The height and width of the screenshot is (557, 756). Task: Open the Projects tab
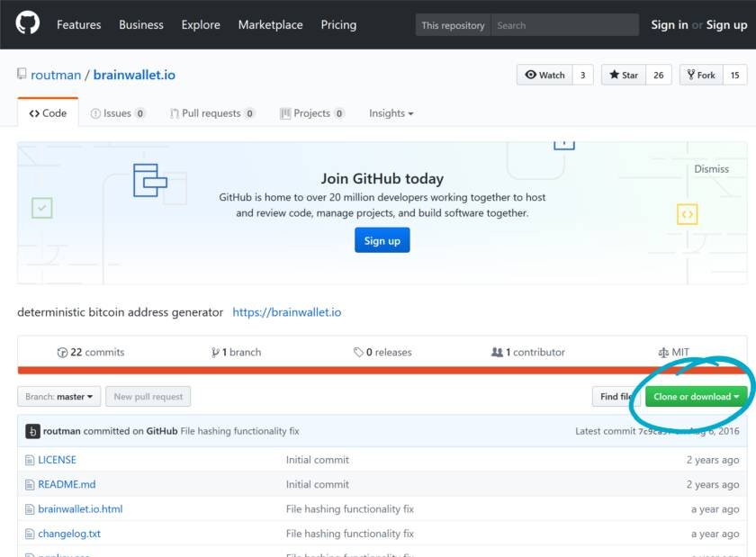tap(312, 113)
